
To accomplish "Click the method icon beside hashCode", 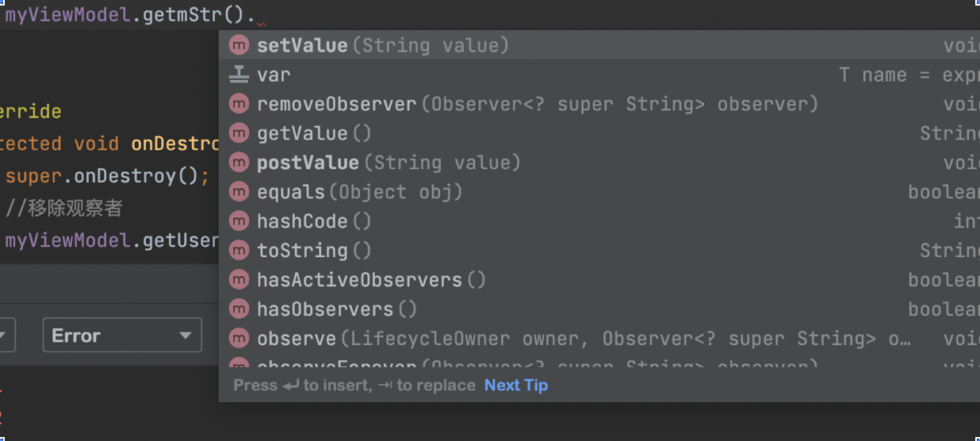I will (x=239, y=221).
